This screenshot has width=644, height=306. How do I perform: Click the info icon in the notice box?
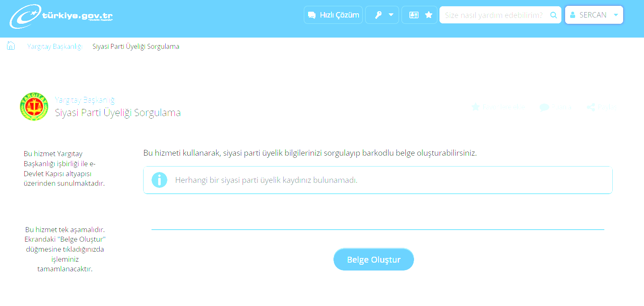159,180
